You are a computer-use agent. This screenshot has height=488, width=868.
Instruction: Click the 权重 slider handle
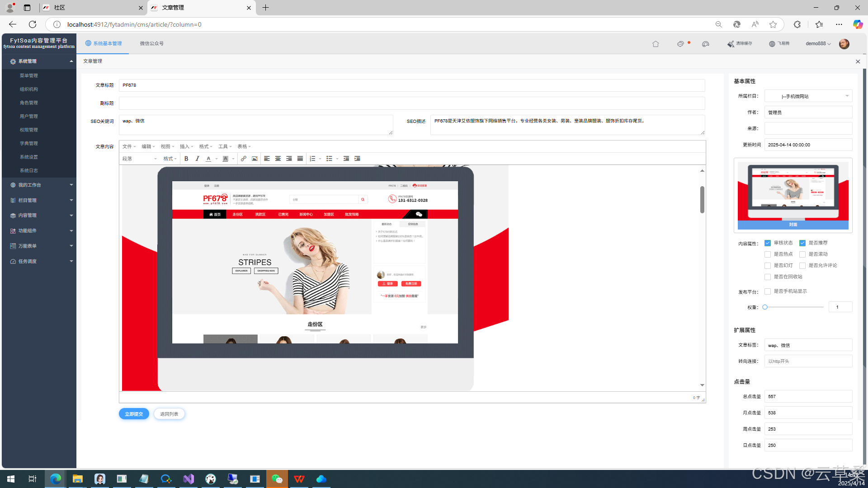click(765, 307)
